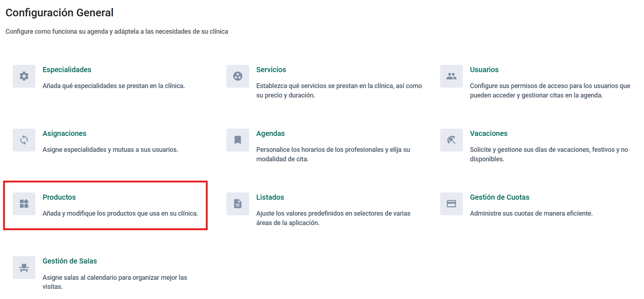
Task: Click the Agendas bookmark icon
Action: (x=238, y=140)
